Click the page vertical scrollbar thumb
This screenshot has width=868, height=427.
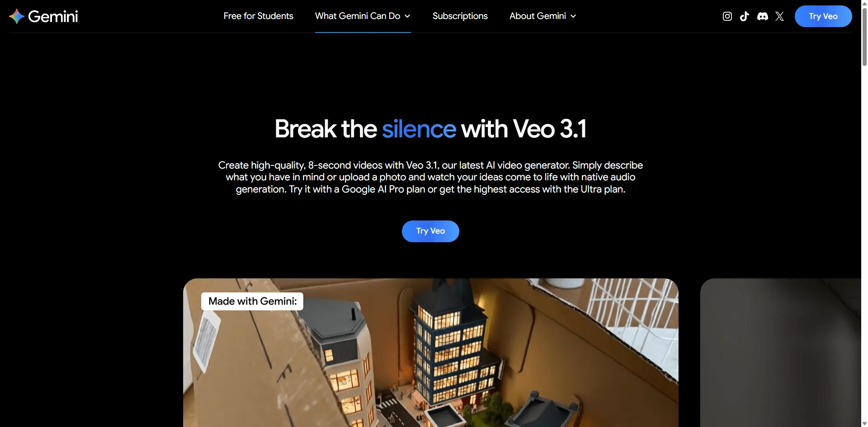(x=864, y=36)
